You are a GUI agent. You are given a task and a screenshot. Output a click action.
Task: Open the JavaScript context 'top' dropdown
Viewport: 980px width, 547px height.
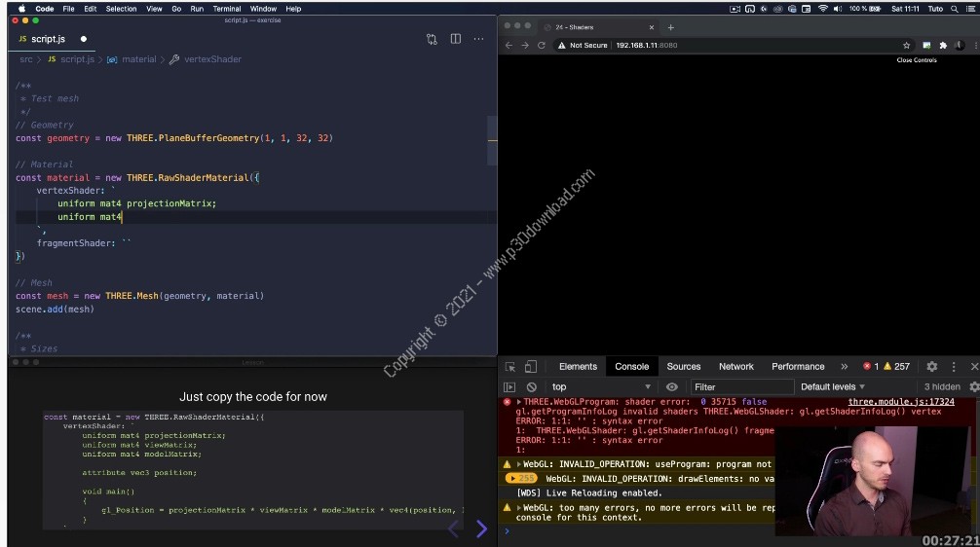[x=601, y=386]
